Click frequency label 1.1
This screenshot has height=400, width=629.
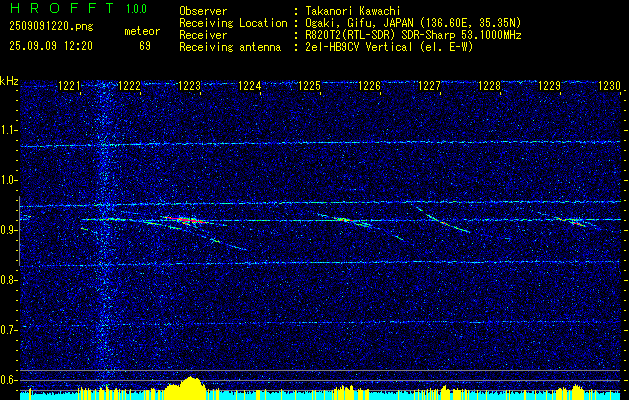9,130
